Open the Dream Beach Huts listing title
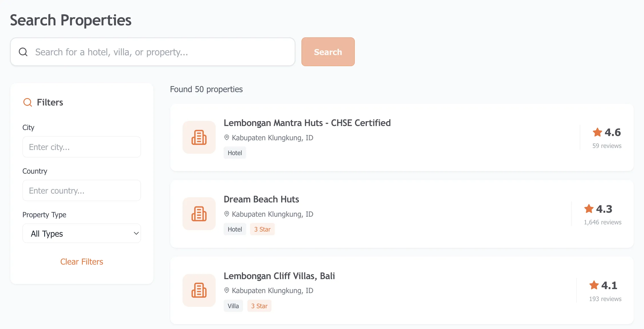This screenshot has height=329, width=644. tap(261, 199)
